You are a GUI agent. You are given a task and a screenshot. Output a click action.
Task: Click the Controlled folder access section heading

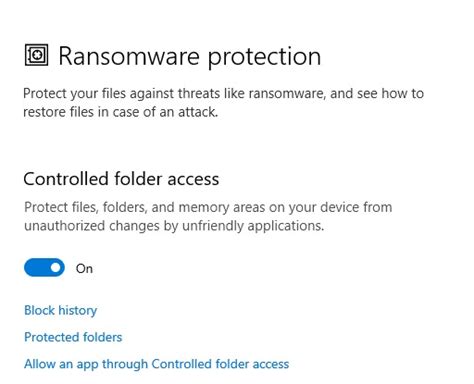tap(121, 179)
